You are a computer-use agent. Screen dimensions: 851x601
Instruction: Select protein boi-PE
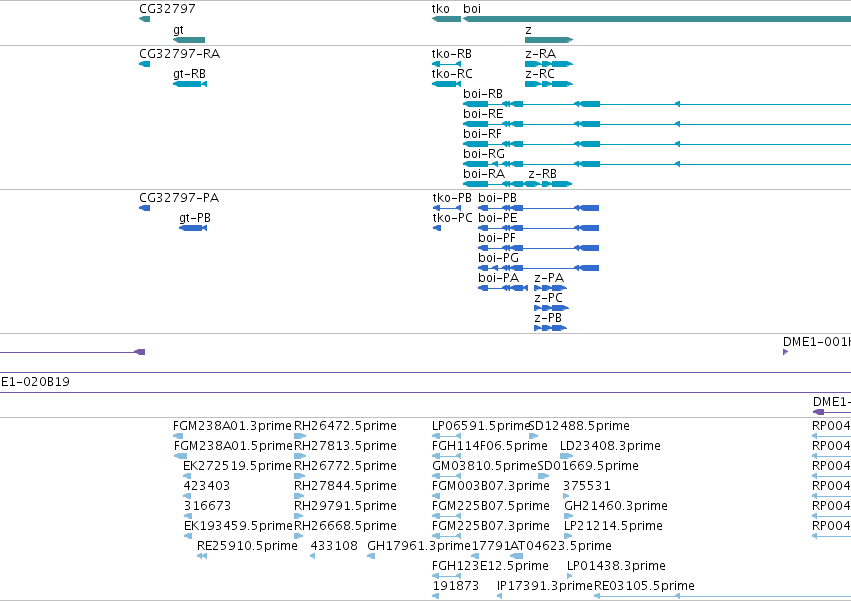(498, 218)
